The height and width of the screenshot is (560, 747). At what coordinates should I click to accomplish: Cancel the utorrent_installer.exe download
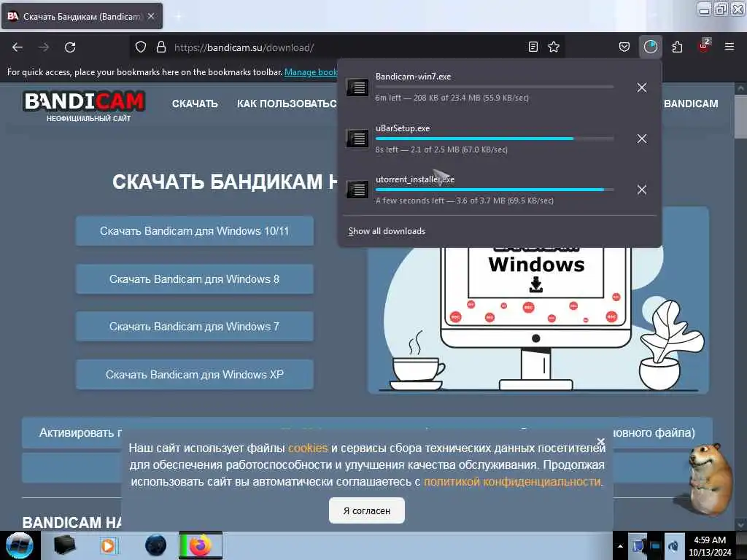tap(642, 190)
